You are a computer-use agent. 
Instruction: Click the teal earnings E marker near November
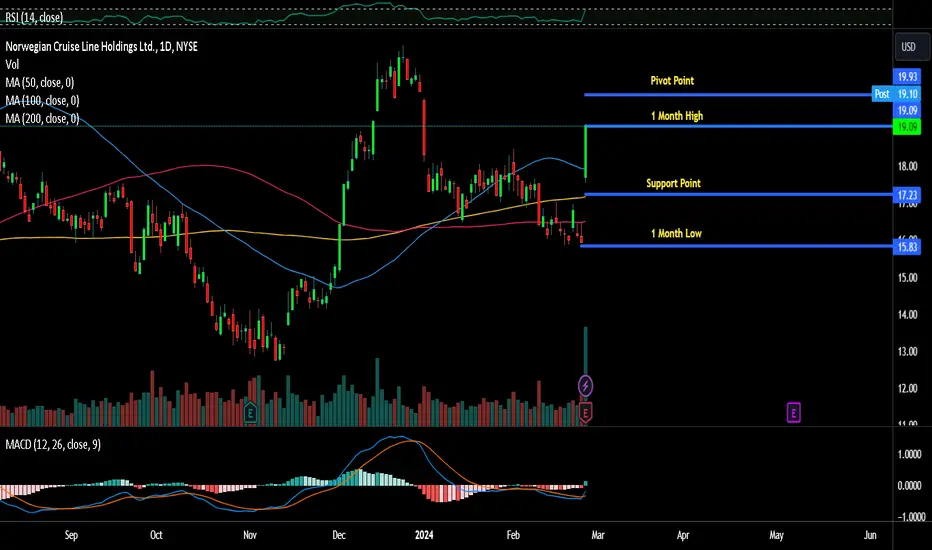[250, 412]
